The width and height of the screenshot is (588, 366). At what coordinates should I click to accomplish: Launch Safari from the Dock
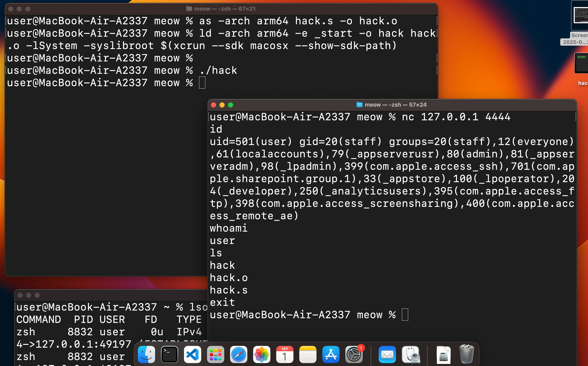238,354
